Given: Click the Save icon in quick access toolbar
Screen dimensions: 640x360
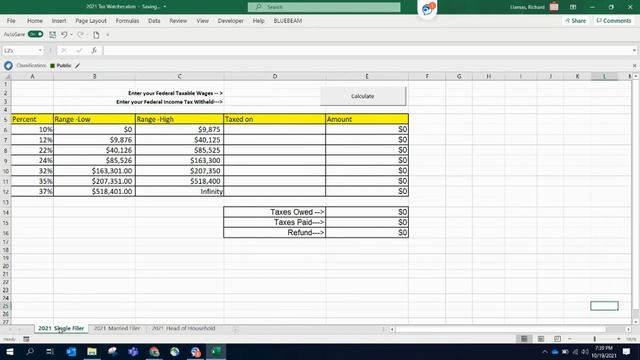Looking at the screenshot, I should [53, 35].
